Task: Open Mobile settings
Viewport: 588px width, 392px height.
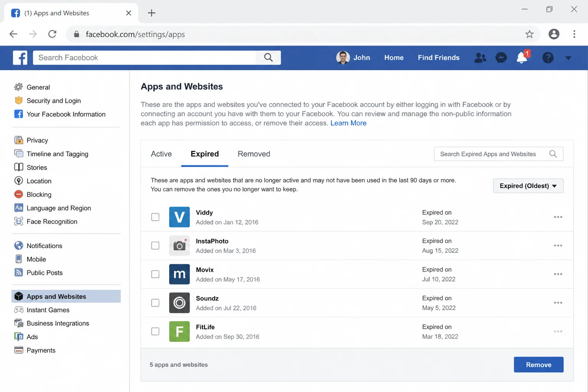Action: coord(36,259)
